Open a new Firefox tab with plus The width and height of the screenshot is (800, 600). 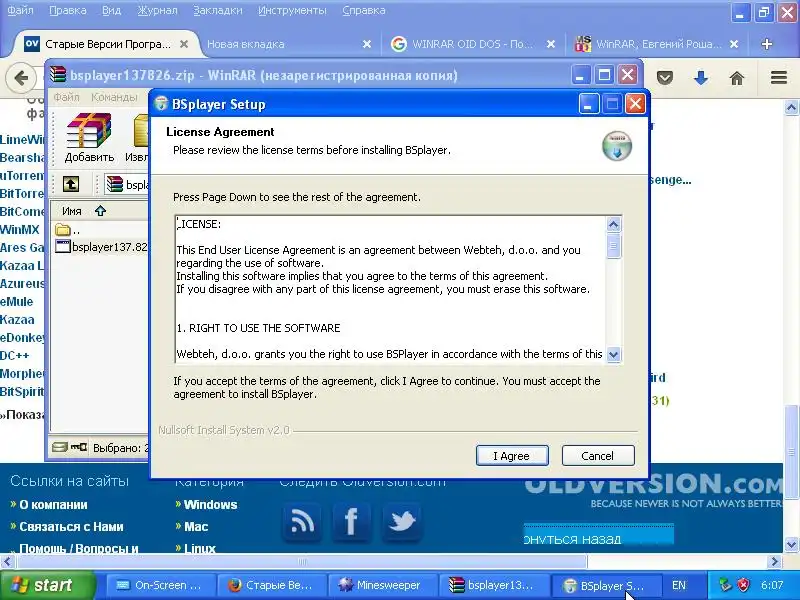click(x=766, y=44)
